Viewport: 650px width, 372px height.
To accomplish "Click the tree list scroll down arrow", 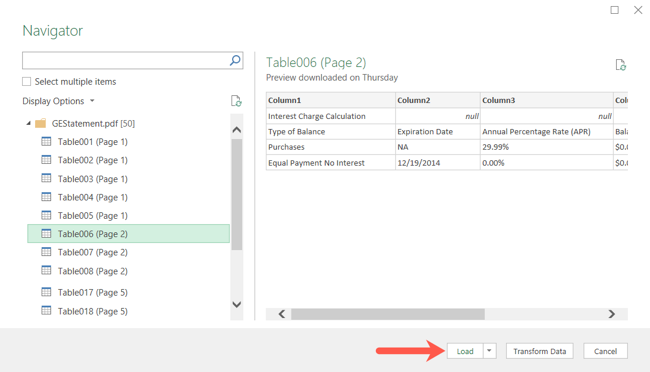I will click(237, 304).
